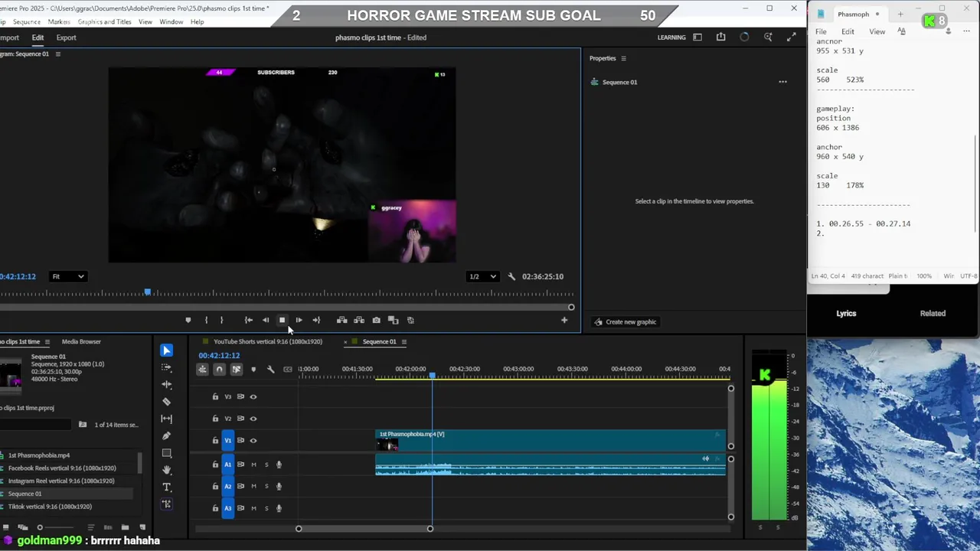Open Edit menu in Notepad window

[848, 31]
